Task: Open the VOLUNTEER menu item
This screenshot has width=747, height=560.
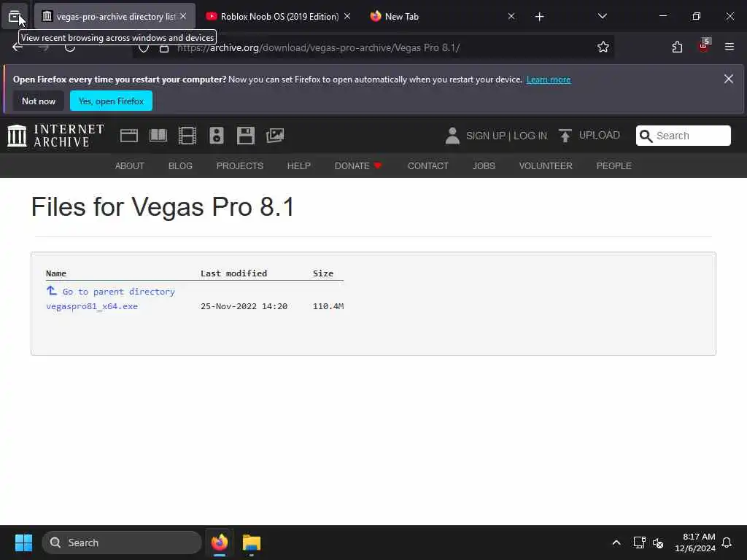Action: point(546,166)
